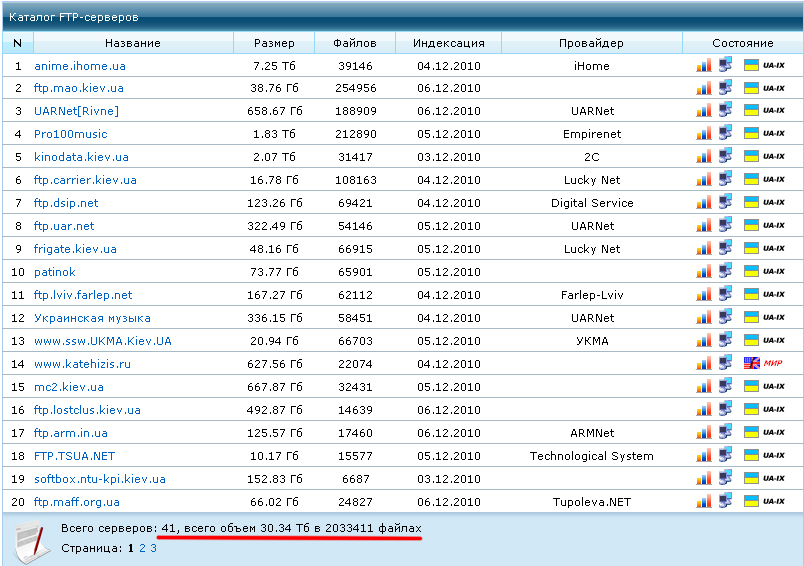This screenshot has height=566, width=804.
Task: Sort by the Состояние column header
Action: [742, 43]
